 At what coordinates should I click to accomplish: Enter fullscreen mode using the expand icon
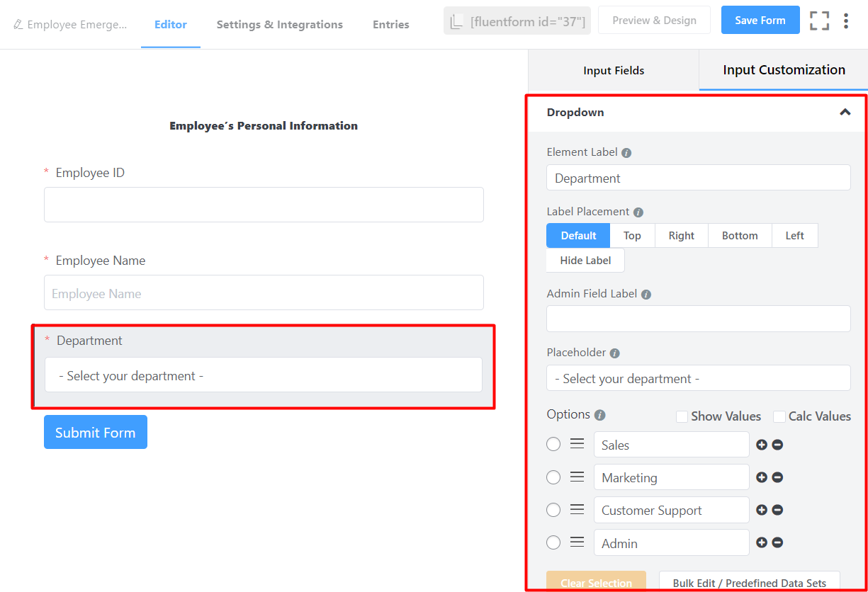(819, 21)
